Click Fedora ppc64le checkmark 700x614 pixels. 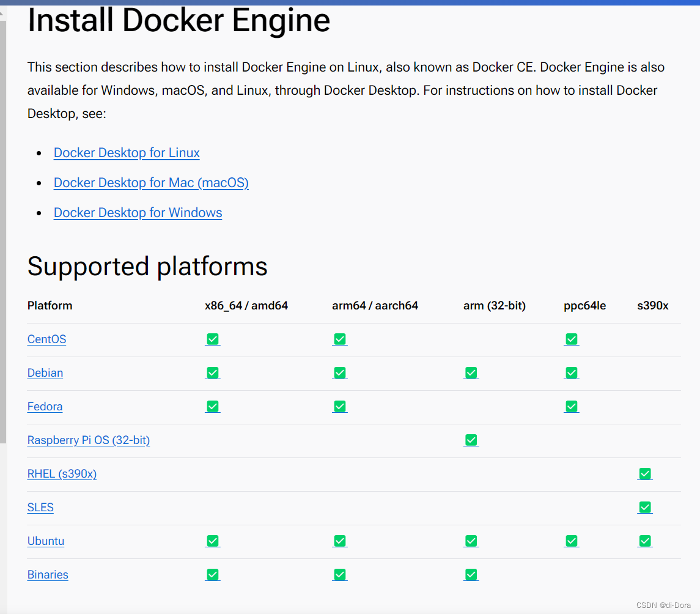[572, 406]
